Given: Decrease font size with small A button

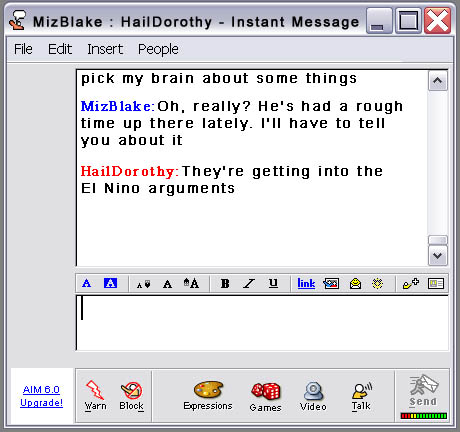Looking at the screenshot, I should pyautogui.click(x=144, y=284).
